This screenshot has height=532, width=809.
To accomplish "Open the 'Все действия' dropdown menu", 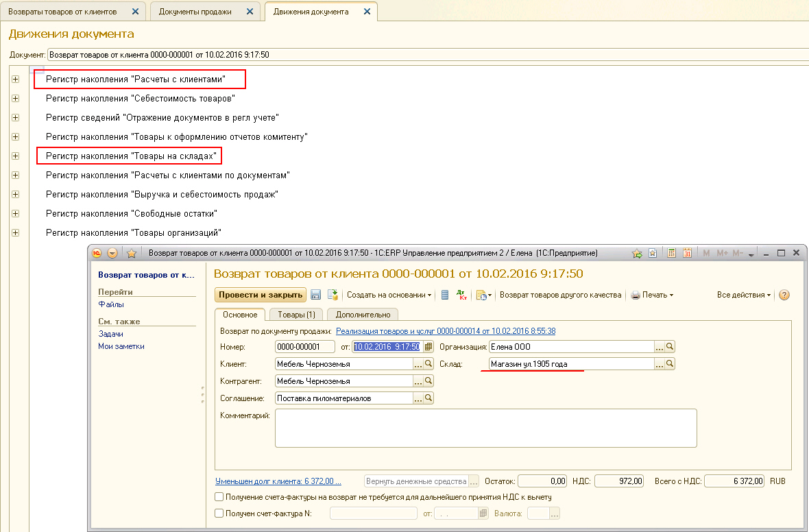I will tap(743, 295).
